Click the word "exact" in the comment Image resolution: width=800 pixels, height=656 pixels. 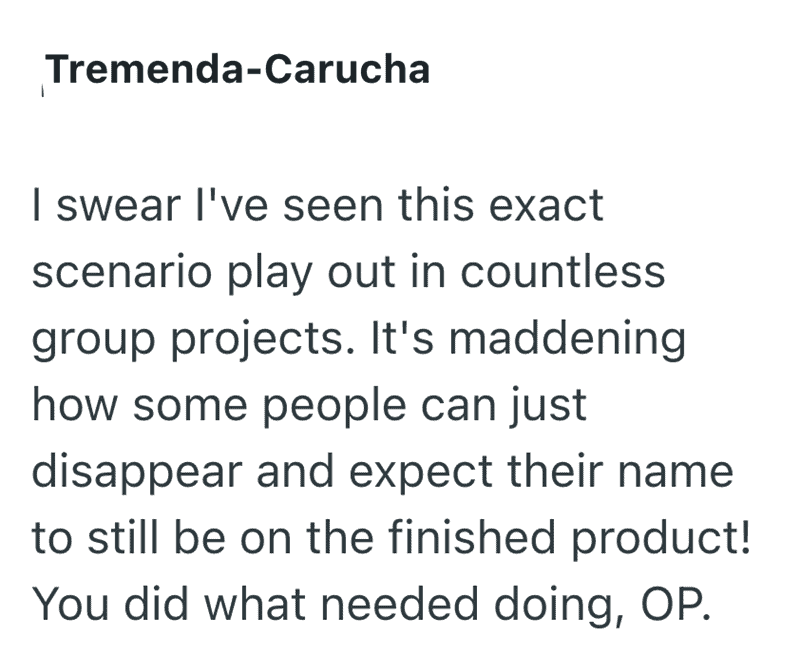coord(546,205)
